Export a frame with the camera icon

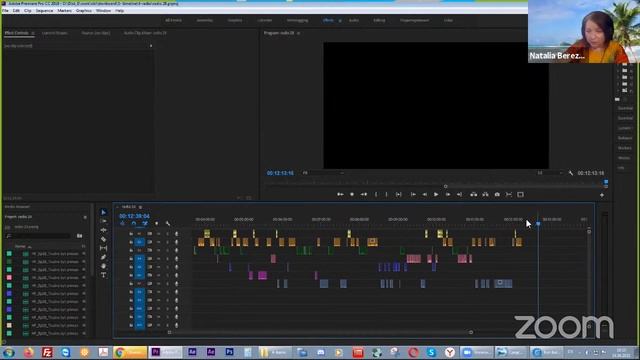tap(497, 195)
